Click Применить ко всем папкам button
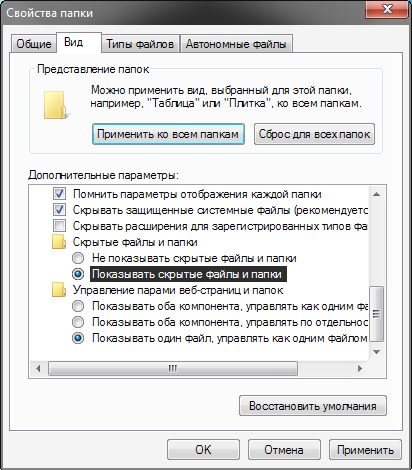412x470 pixels. point(168,134)
